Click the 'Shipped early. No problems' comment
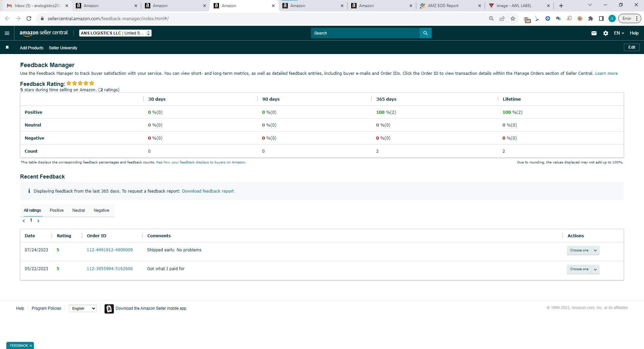Image resolution: width=644 pixels, height=349 pixels. pyautogui.click(x=174, y=250)
